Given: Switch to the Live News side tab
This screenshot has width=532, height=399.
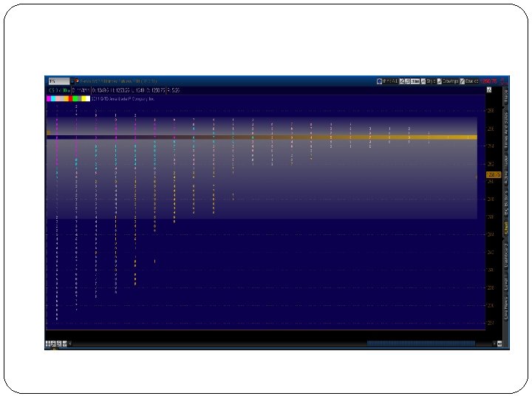Looking at the screenshot, I should point(505,308).
